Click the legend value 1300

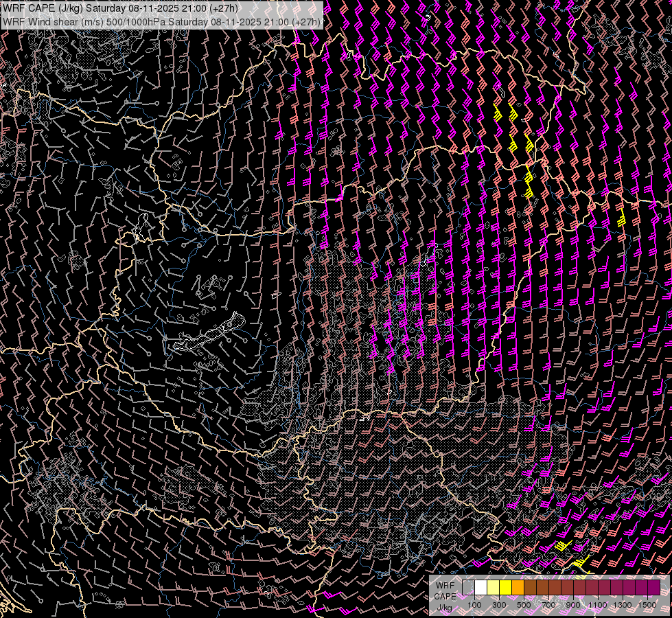click(623, 605)
